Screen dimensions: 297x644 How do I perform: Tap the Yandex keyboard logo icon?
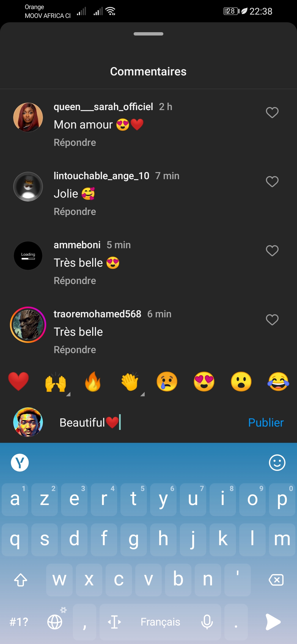point(20,463)
